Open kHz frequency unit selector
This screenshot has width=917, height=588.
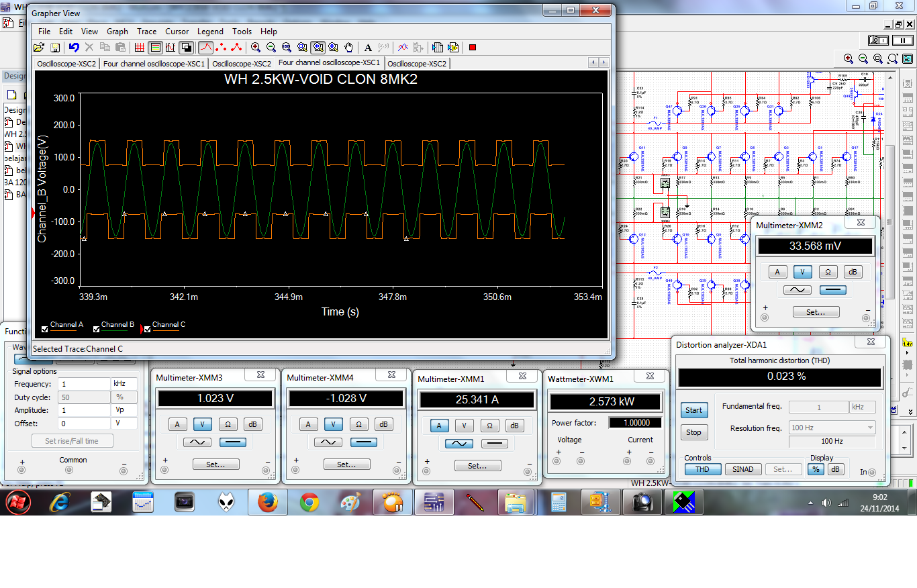click(124, 384)
